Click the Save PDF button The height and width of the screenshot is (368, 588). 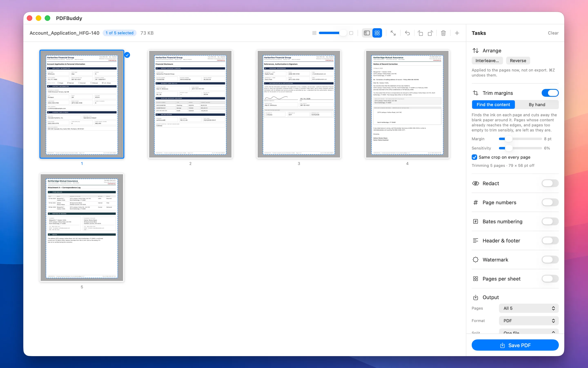coord(515,345)
